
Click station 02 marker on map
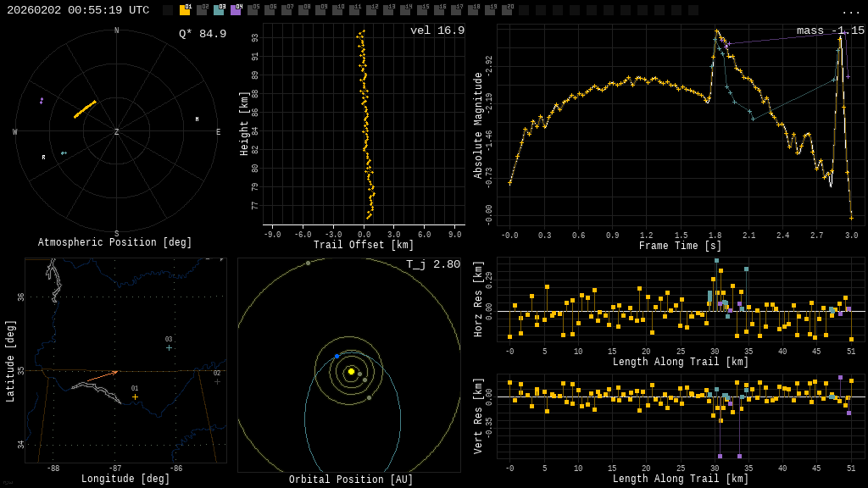217,381
